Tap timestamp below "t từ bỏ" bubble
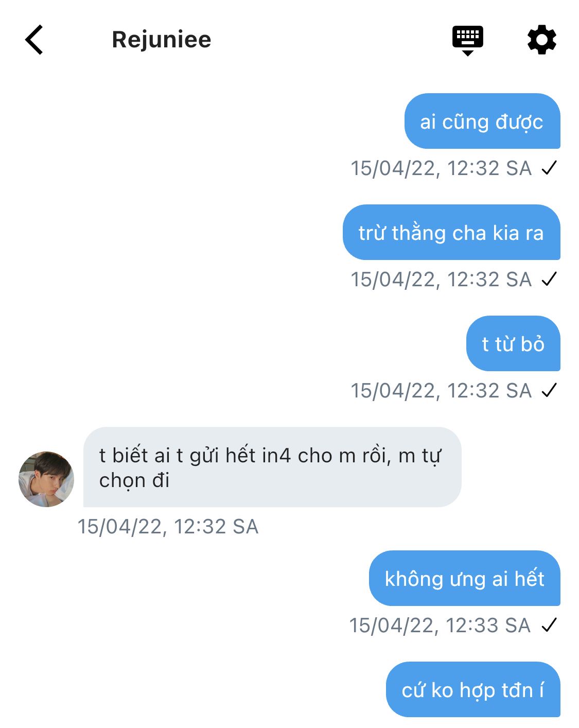 coord(441,391)
